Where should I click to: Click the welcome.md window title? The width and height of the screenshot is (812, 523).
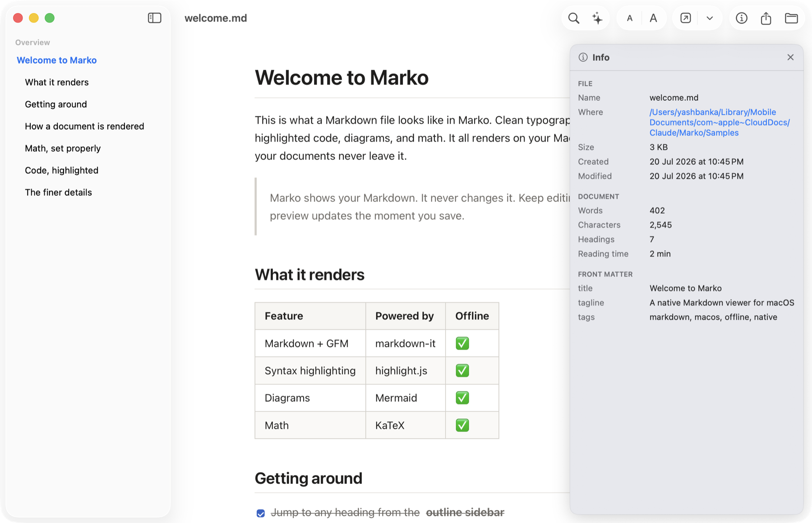(216, 18)
